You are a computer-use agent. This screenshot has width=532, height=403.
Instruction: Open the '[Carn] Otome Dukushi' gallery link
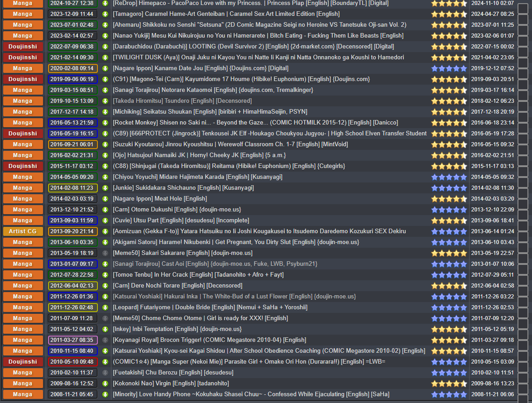177,210
